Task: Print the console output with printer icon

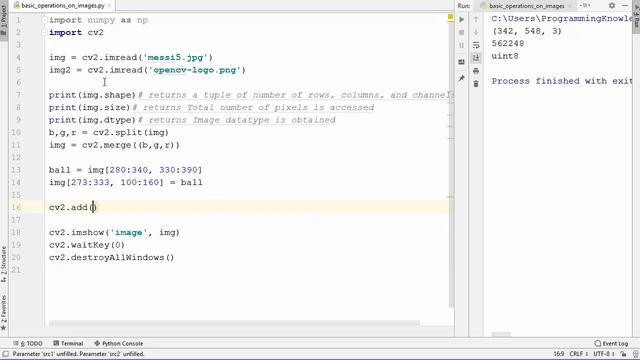Action: [476, 71]
